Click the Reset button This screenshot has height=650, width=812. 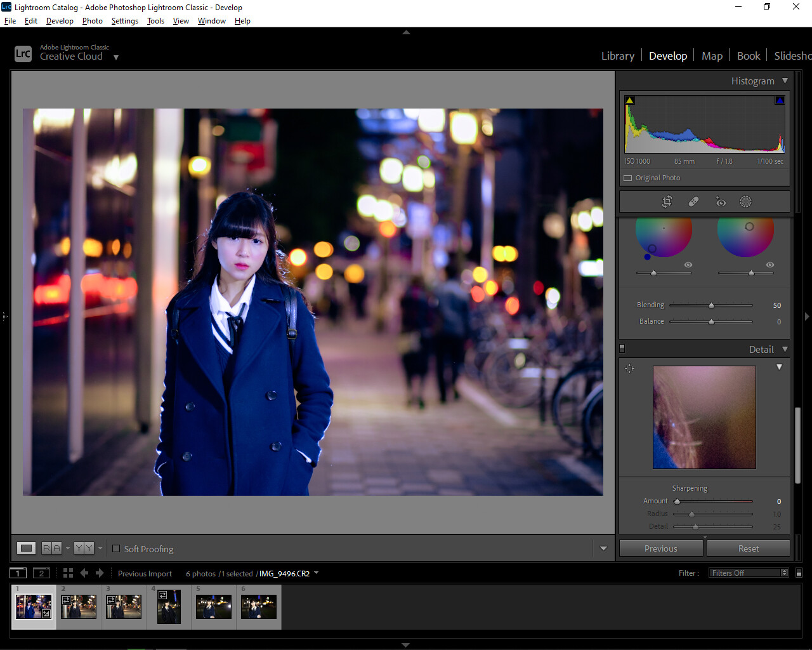point(749,548)
